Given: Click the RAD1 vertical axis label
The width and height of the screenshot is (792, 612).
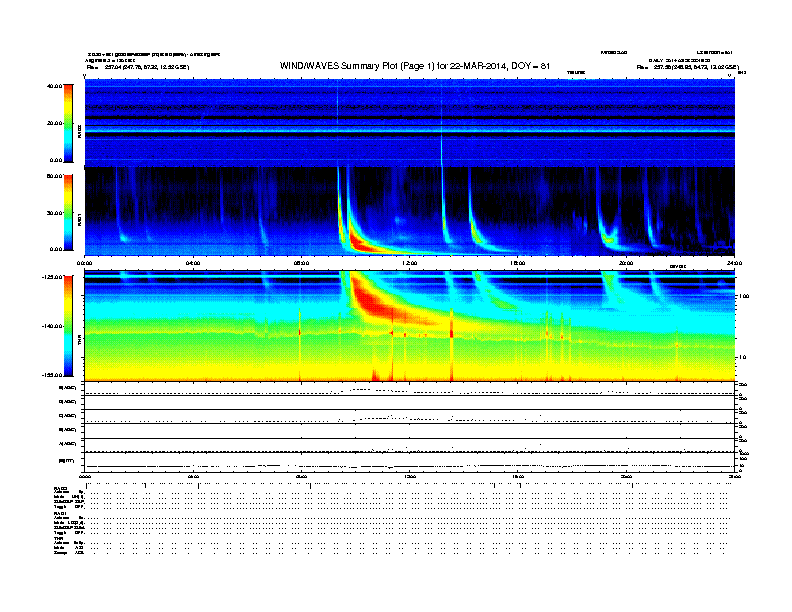Looking at the screenshot, I should click(x=79, y=219).
